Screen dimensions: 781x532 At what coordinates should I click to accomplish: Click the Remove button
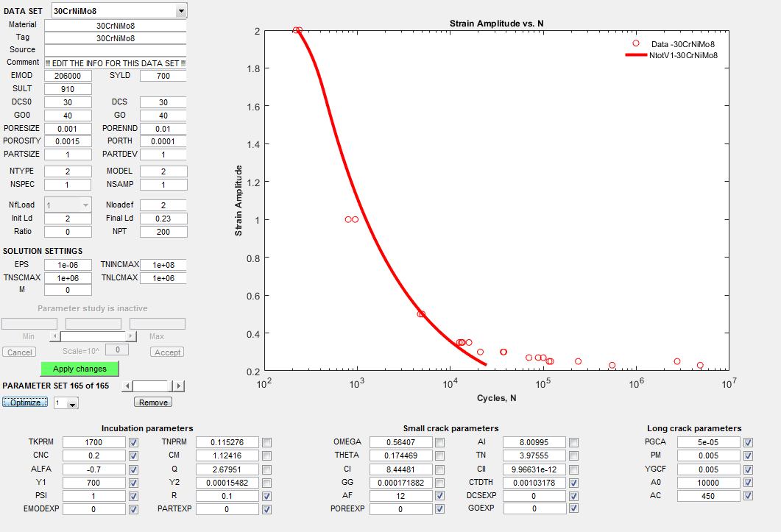(x=153, y=402)
